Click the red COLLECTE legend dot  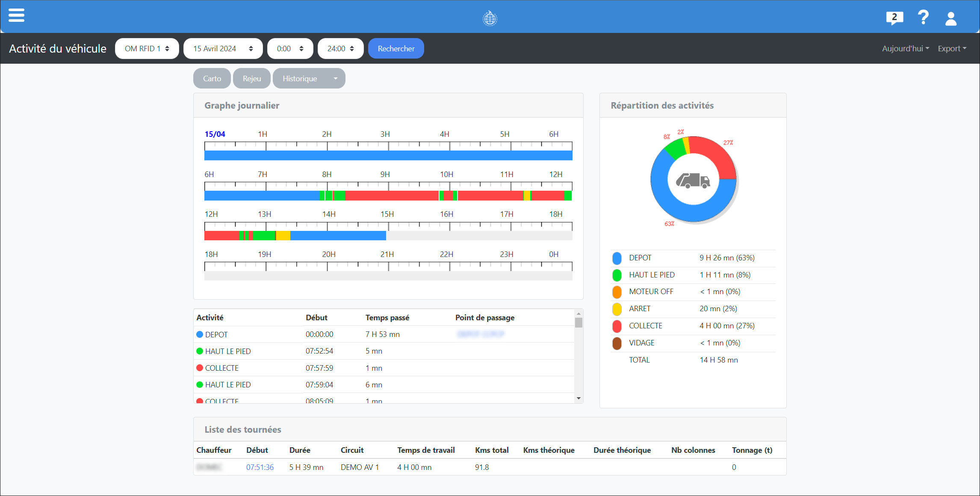click(617, 326)
